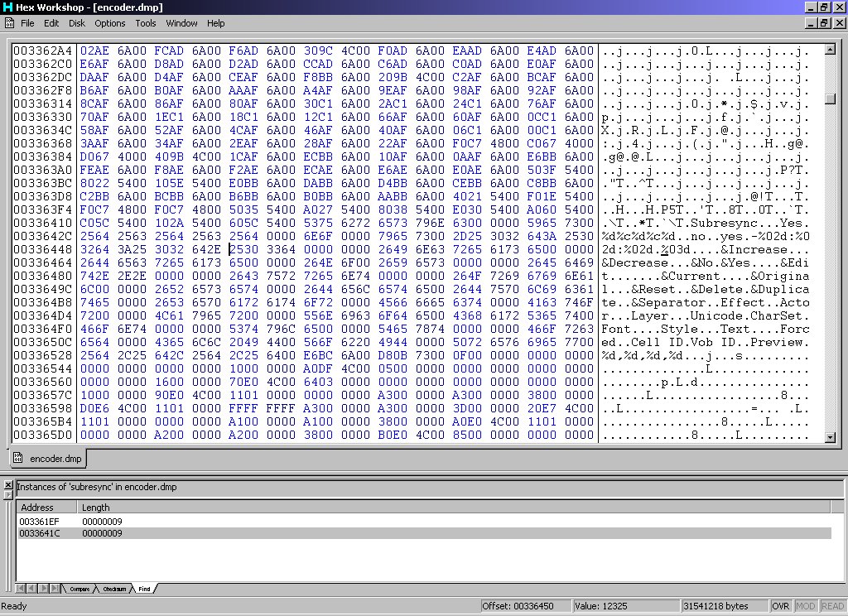Viewport: 848px width, 616px height.
Task: Click hex value 6403 in row 00336560
Action: (318, 382)
